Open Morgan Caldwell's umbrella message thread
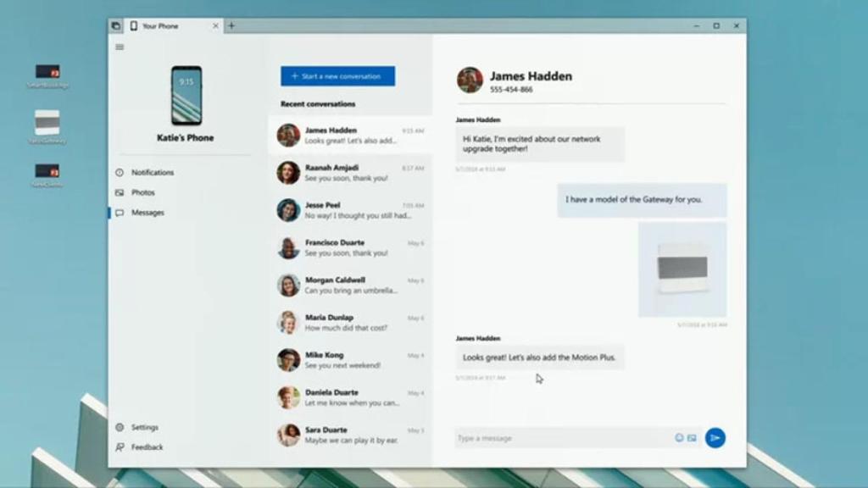 point(349,285)
